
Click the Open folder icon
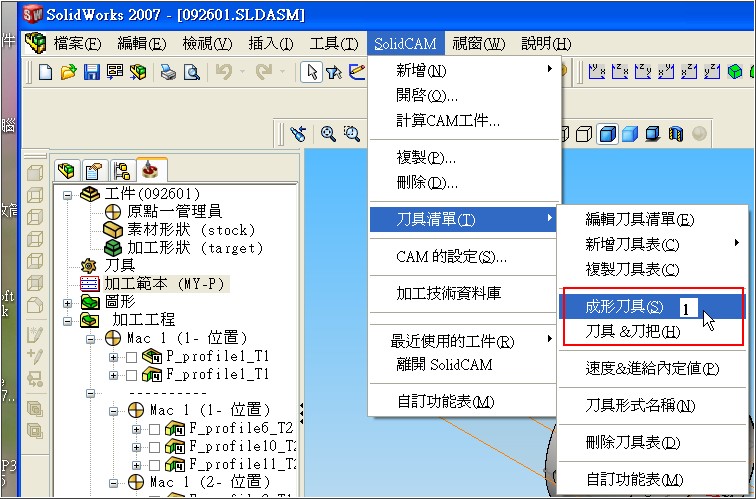point(68,71)
